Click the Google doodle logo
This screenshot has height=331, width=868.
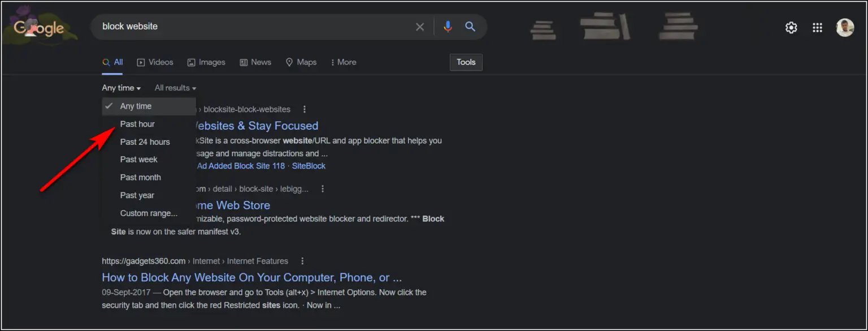click(39, 26)
